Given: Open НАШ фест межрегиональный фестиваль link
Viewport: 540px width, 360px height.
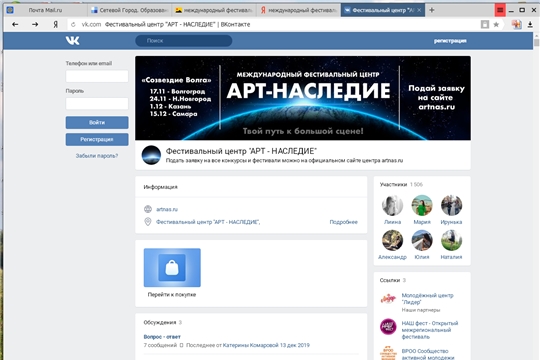Looking at the screenshot, I should tap(430, 330).
